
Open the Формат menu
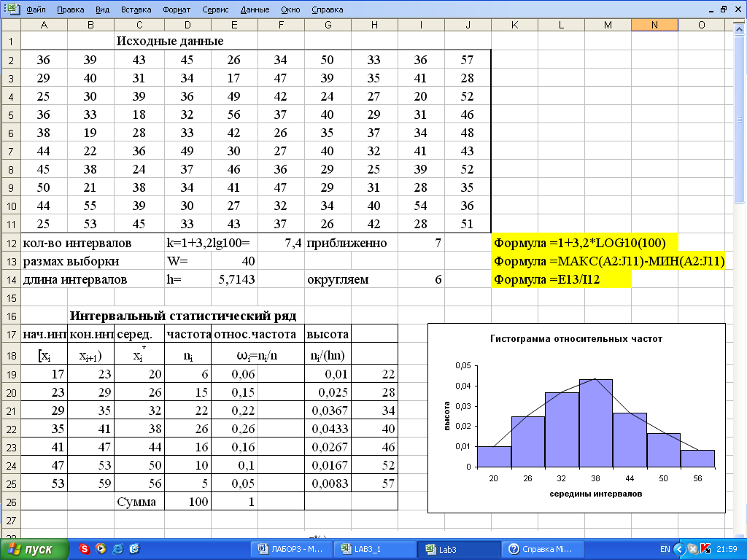coord(177,9)
